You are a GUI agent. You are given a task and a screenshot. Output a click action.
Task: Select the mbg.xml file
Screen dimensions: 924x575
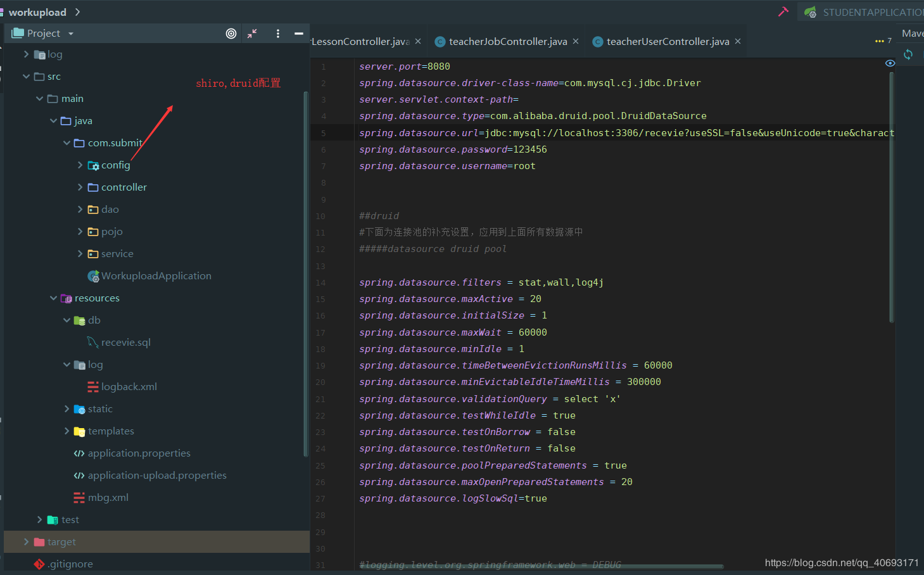coord(101,498)
